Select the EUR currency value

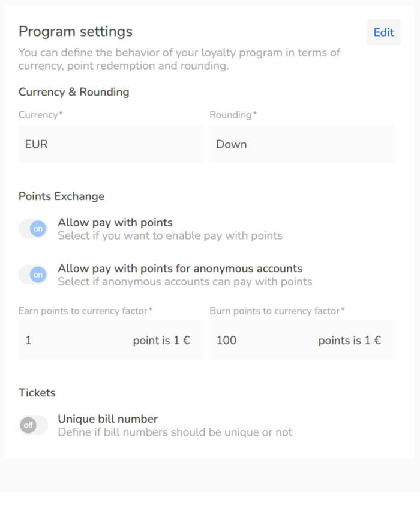36,144
